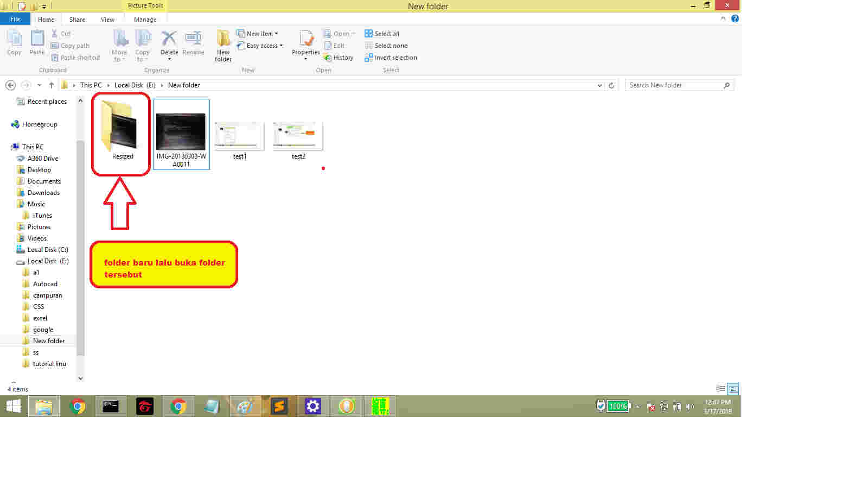Select Local Disk (C:) in navigation pane
This screenshot has width=868, height=486.
tap(42, 250)
